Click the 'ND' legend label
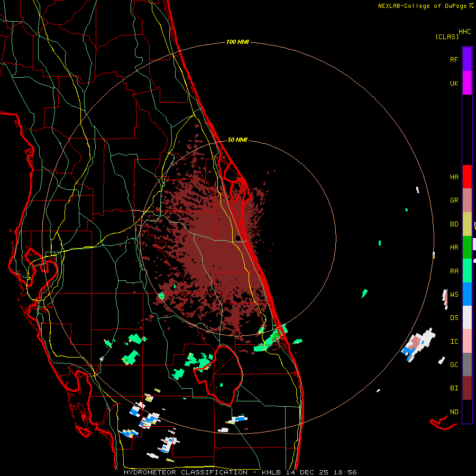The image size is (476, 476). click(454, 412)
